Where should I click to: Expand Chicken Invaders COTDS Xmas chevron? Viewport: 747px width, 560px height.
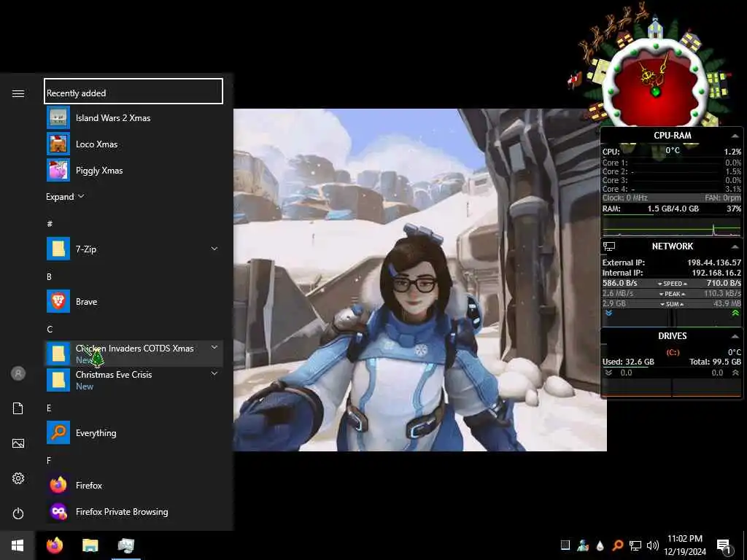pos(214,348)
